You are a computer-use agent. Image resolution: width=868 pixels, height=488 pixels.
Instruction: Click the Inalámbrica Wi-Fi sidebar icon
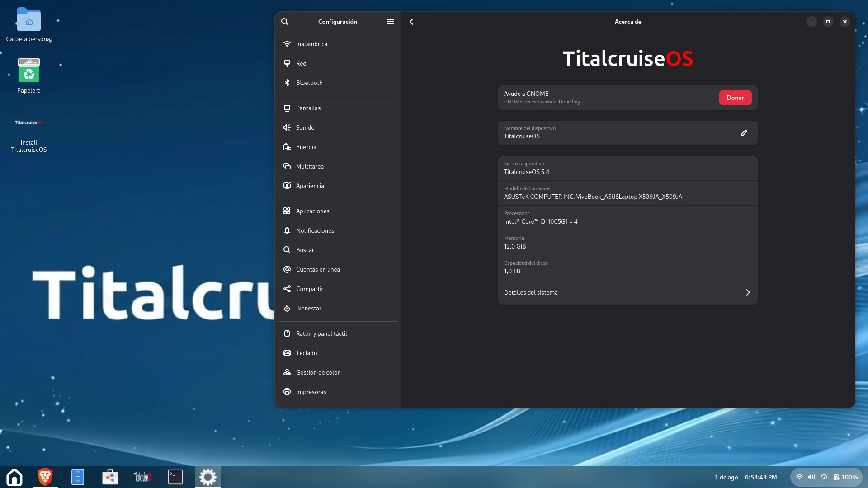pos(287,44)
